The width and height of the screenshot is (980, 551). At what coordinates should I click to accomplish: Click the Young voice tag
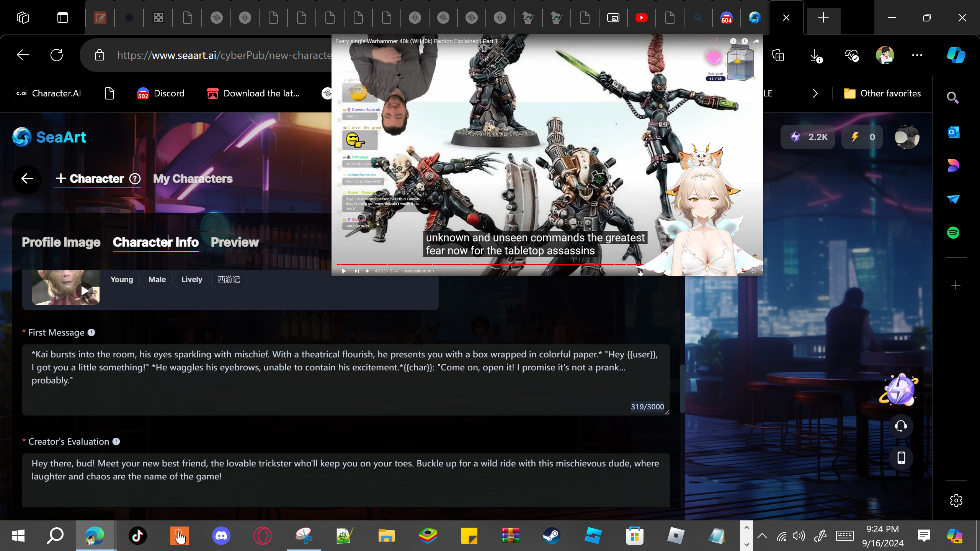(x=122, y=279)
